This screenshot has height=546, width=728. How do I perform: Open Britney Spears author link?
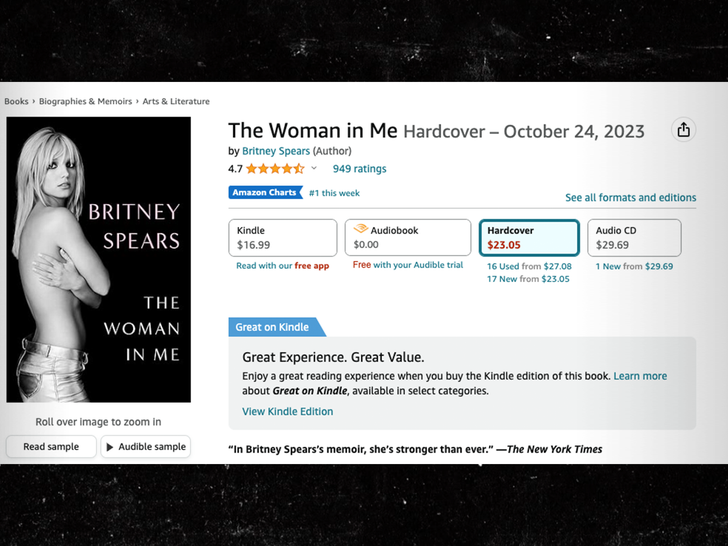(276, 152)
